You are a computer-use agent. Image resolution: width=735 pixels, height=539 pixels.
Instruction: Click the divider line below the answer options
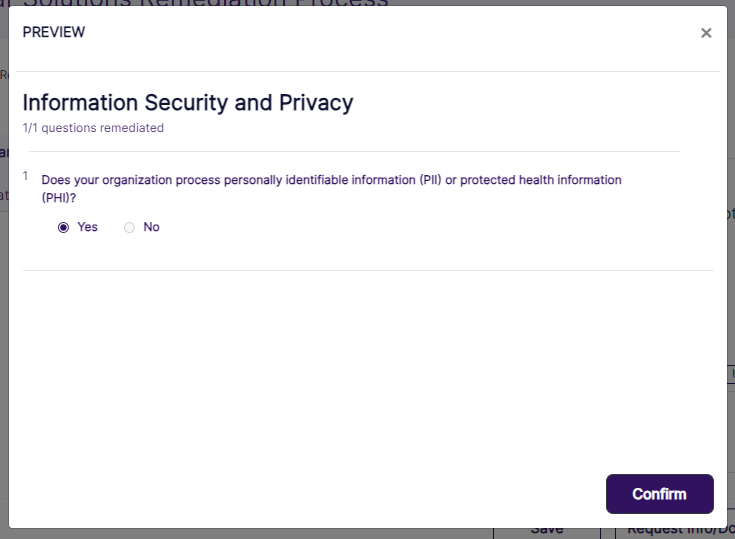[368, 270]
